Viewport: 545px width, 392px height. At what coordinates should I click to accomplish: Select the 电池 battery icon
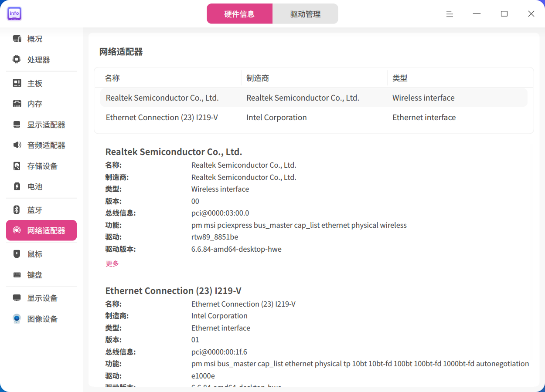coord(17,186)
